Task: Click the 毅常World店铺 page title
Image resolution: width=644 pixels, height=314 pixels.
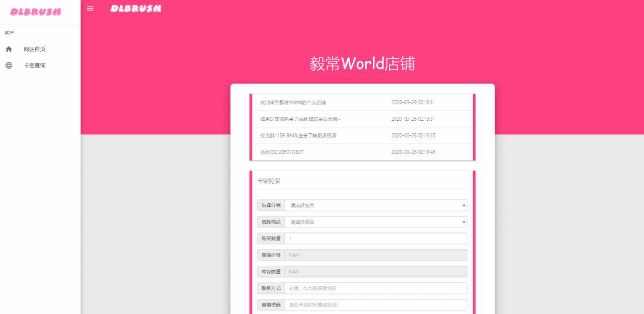Action: [x=362, y=64]
